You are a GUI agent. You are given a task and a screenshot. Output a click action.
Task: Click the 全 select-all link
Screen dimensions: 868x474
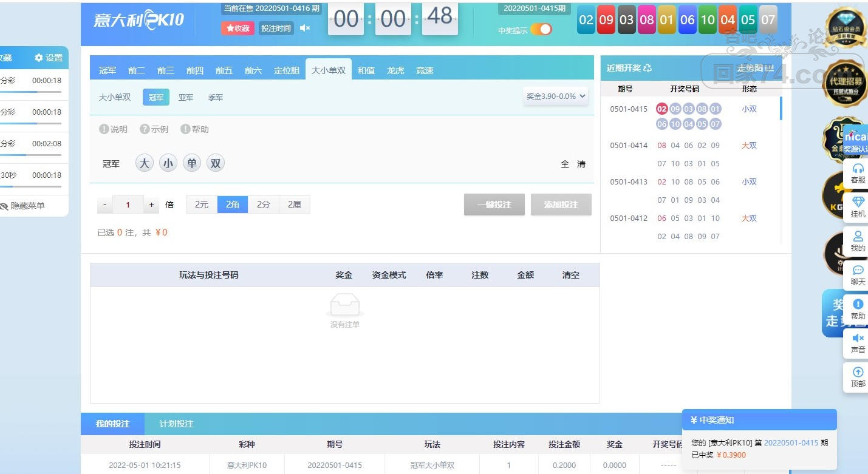[x=565, y=164]
